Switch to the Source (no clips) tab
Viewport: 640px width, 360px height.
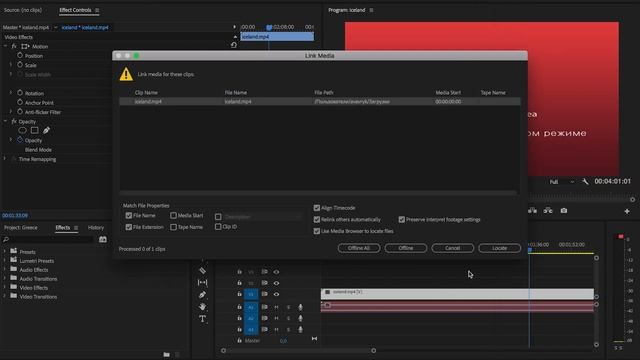23,10
